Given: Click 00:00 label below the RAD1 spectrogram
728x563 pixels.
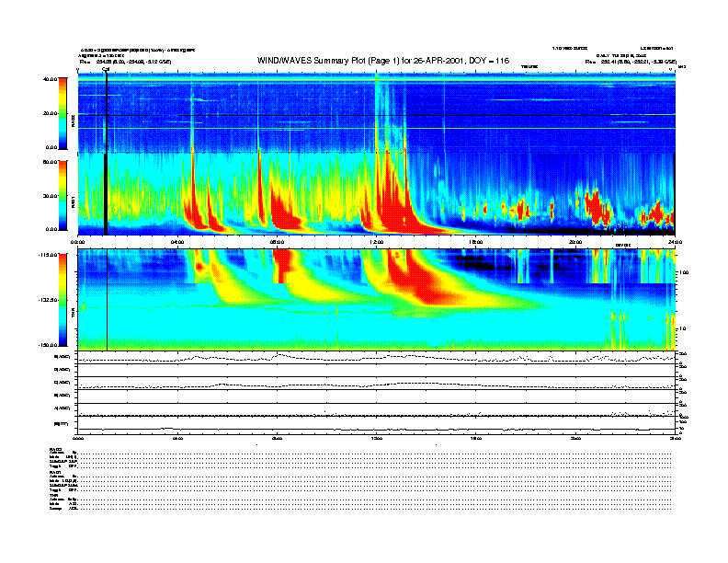Looking at the screenshot, I should click(77, 242).
